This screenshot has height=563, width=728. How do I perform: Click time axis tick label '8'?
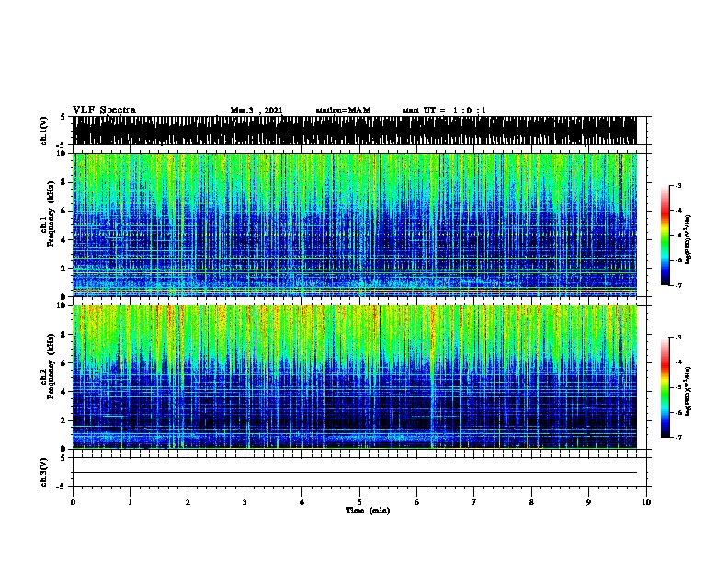point(531,501)
